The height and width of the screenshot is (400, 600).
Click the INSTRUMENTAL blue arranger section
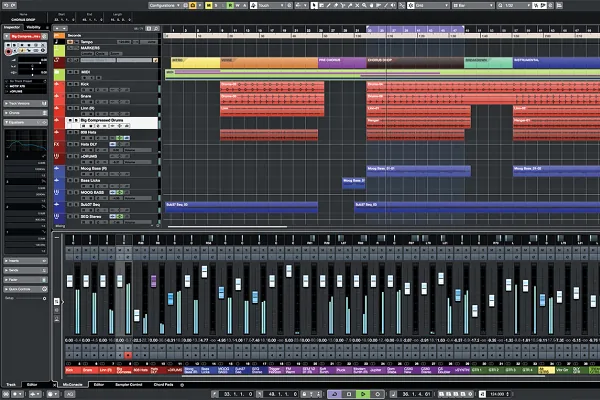pos(556,63)
